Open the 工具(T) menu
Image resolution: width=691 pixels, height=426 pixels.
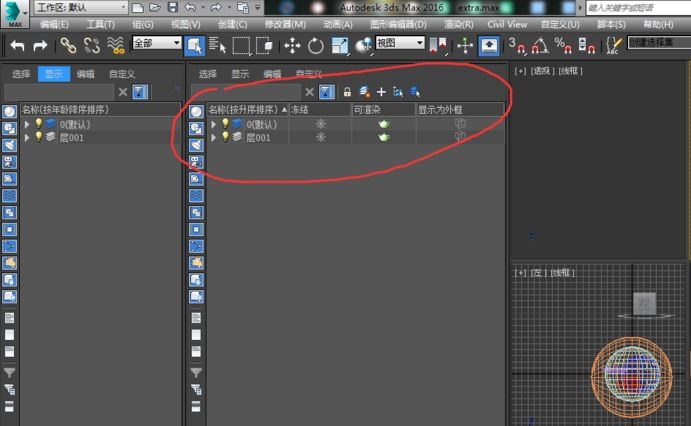click(x=100, y=25)
